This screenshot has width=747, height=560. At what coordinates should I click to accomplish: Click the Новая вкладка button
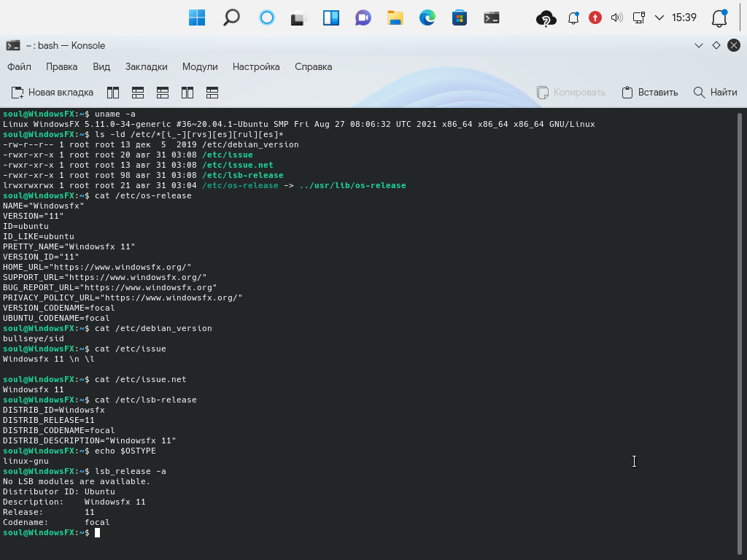pyautogui.click(x=53, y=93)
